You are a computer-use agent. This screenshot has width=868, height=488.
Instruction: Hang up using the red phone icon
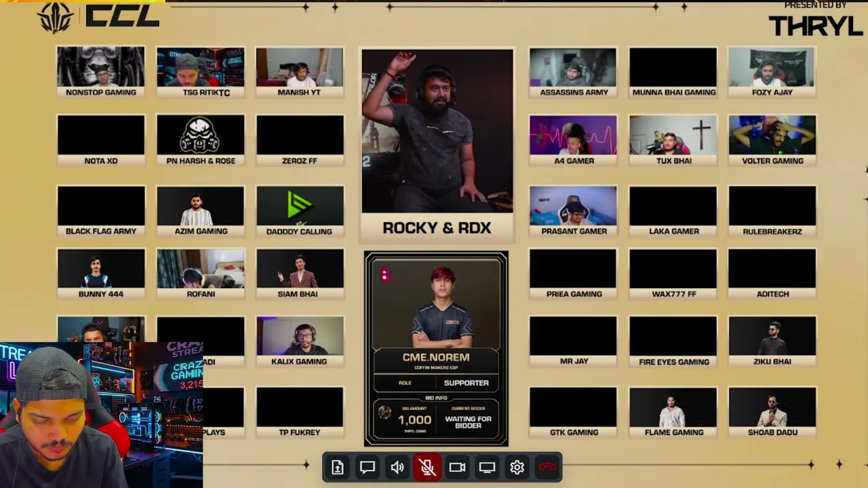click(x=547, y=467)
